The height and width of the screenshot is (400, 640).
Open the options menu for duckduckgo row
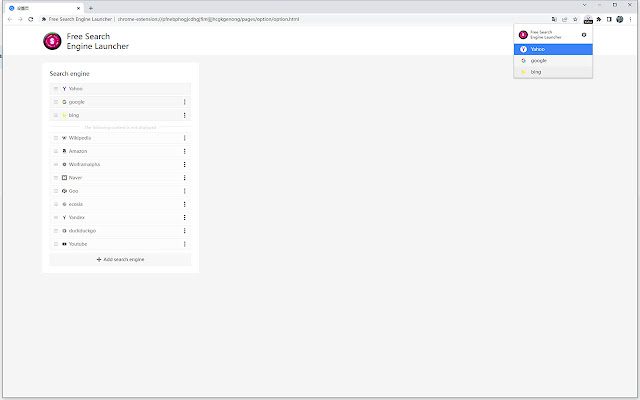(184, 231)
